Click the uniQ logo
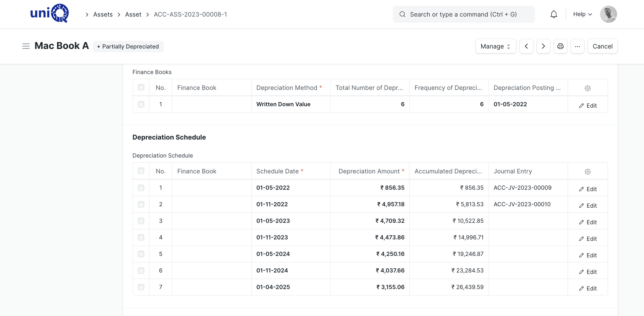Image resolution: width=644 pixels, height=316 pixels. [50, 13]
